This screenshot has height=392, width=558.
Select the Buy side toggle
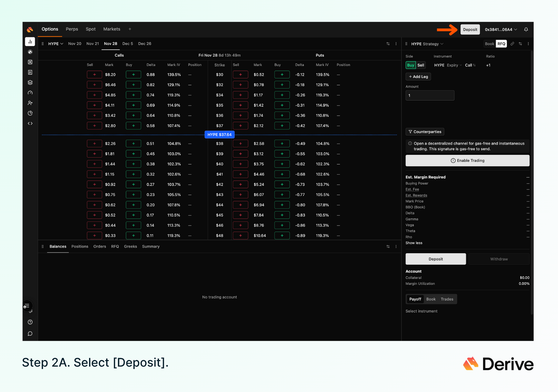[x=411, y=65]
